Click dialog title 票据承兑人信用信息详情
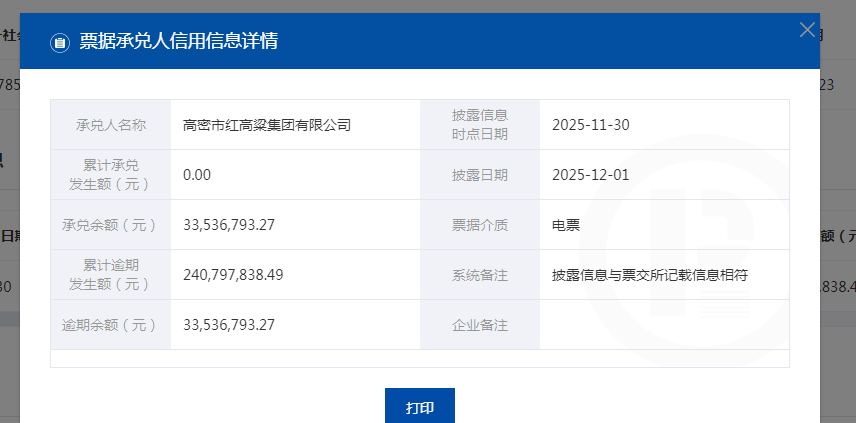 pyautogui.click(x=179, y=41)
